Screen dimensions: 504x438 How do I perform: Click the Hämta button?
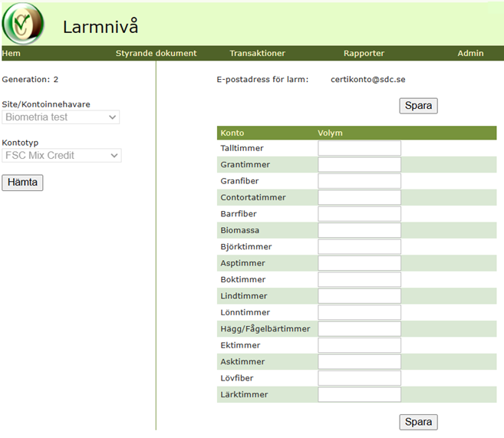tap(22, 183)
